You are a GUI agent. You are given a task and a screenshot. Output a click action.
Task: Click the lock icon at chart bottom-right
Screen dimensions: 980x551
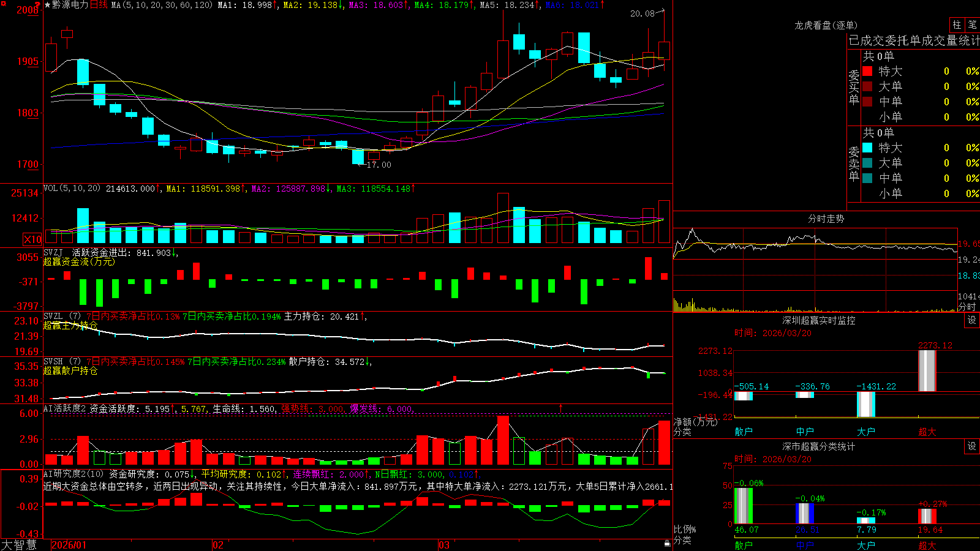(667, 544)
